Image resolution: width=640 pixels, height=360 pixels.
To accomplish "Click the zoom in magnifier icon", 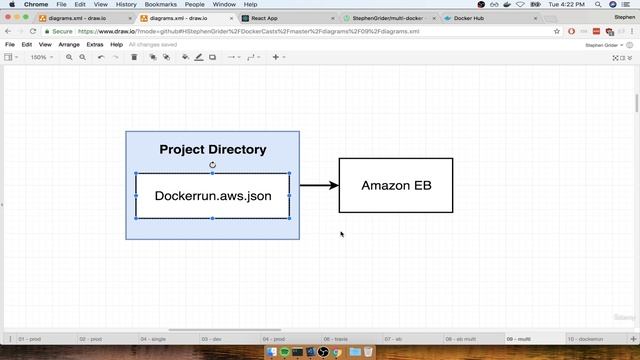I will 69,58.
